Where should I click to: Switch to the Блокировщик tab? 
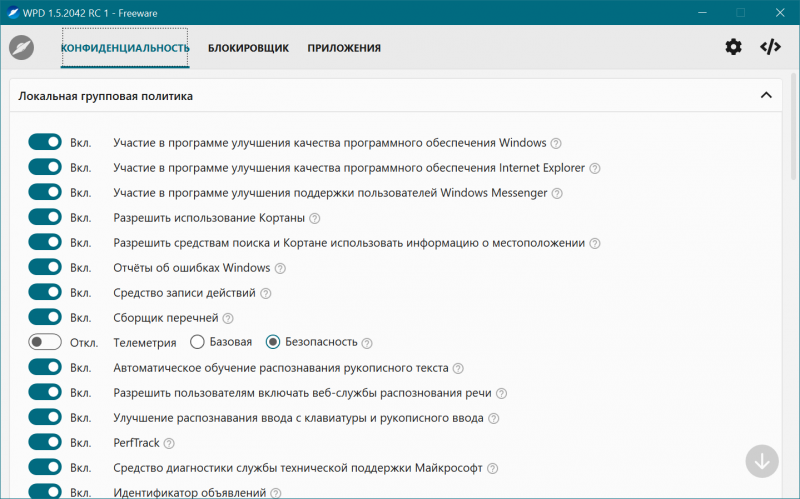[x=248, y=48]
